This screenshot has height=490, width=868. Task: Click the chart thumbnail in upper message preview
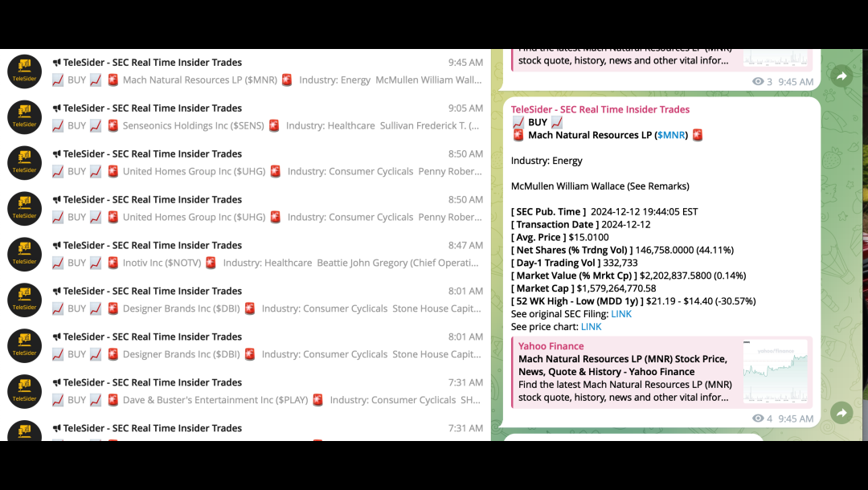pos(775,58)
